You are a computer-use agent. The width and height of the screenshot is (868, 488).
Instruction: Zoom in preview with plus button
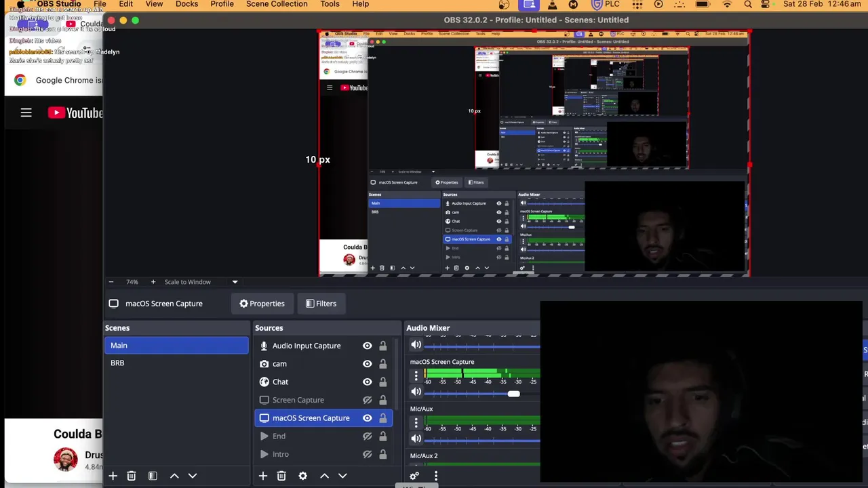pos(153,282)
